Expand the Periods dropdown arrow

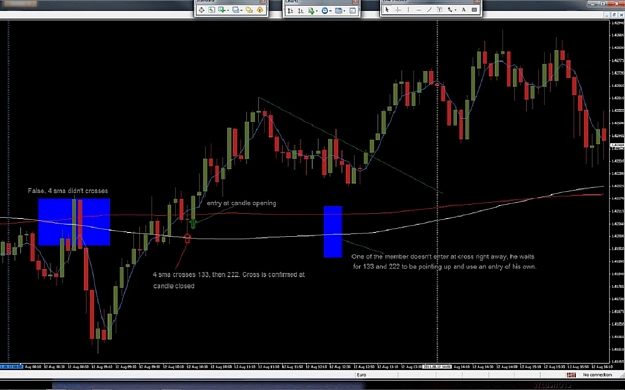331,11
